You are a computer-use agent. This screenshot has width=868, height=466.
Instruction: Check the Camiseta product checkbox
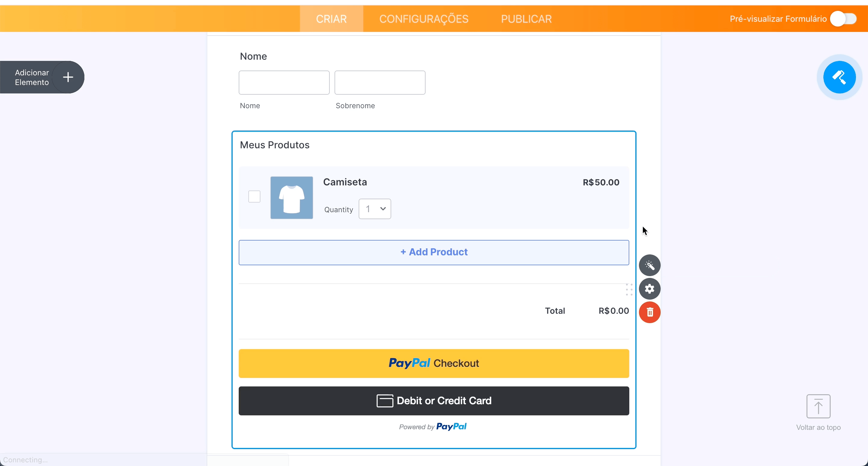(254, 197)
